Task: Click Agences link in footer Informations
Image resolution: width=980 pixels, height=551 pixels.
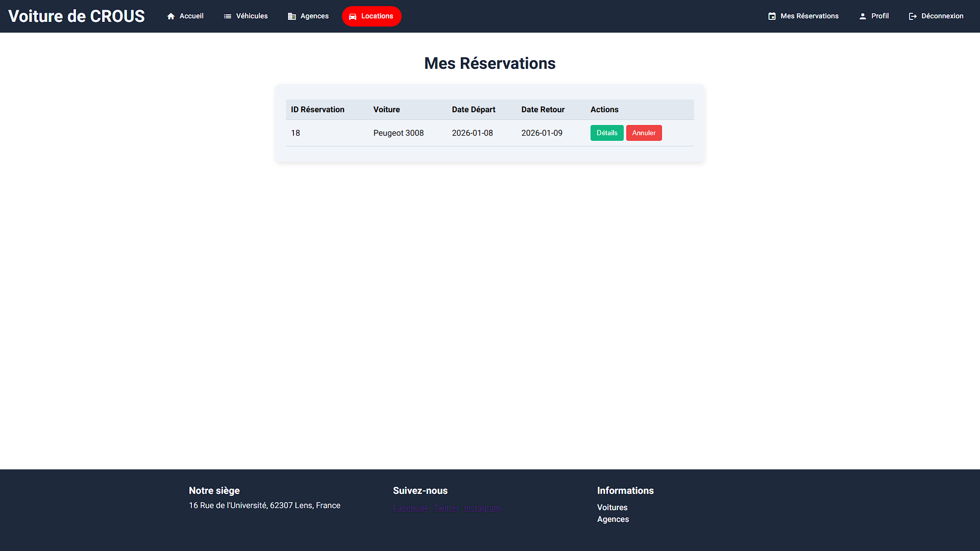Action: (x=613, y=519)
